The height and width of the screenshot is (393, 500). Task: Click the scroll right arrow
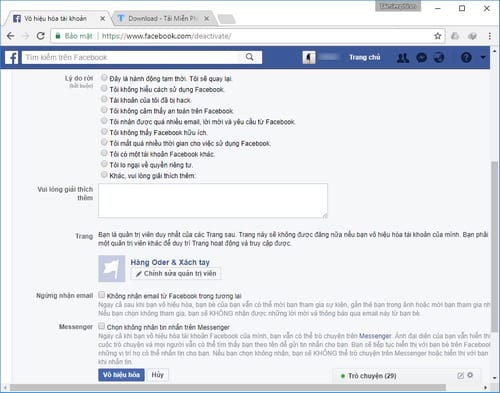click(x=485, y=387)
